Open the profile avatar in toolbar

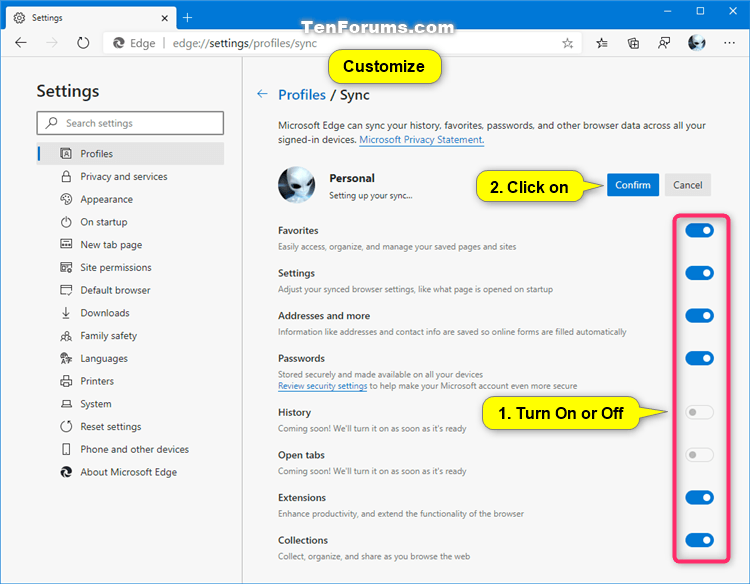(696, 43)
